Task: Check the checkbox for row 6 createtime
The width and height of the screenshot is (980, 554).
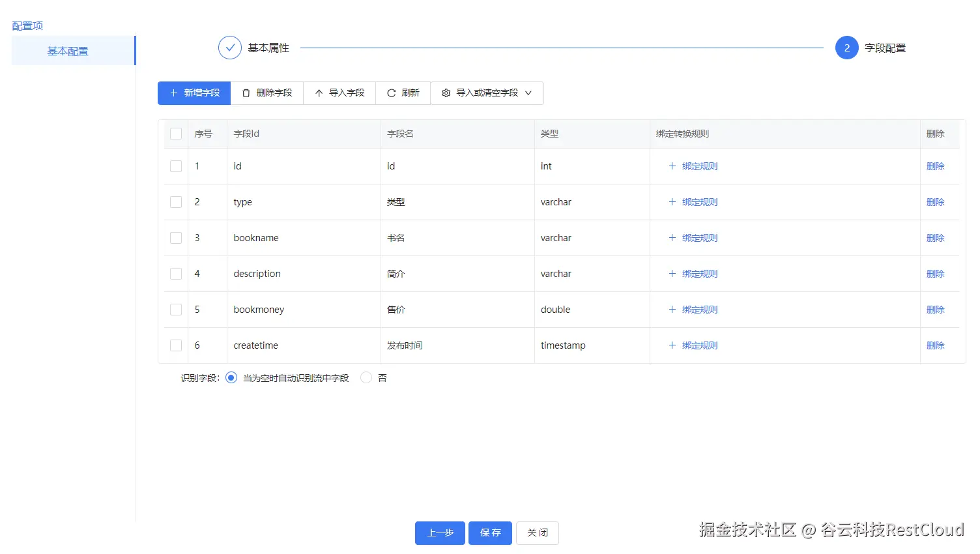Action: tap(176, 345)
